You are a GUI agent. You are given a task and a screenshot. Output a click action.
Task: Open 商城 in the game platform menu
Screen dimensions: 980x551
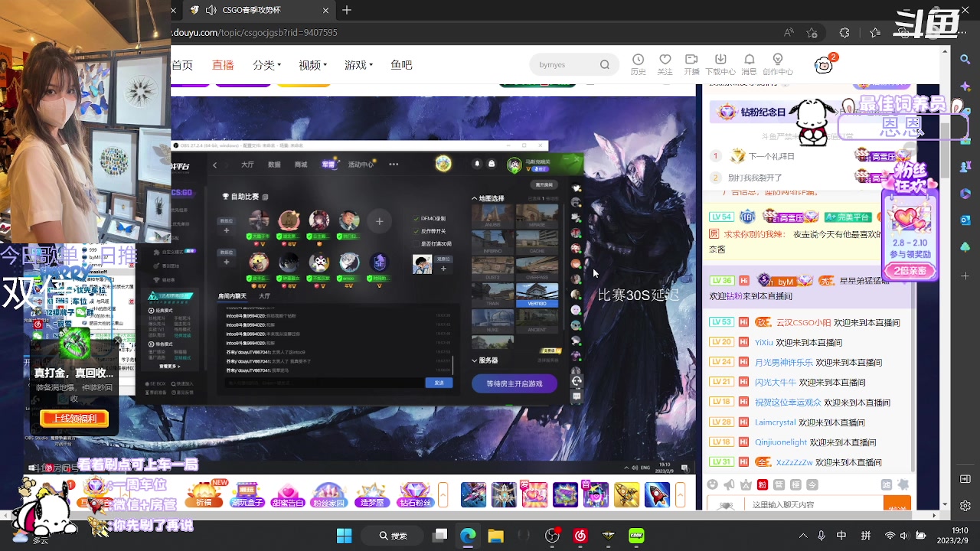point(301,165)
